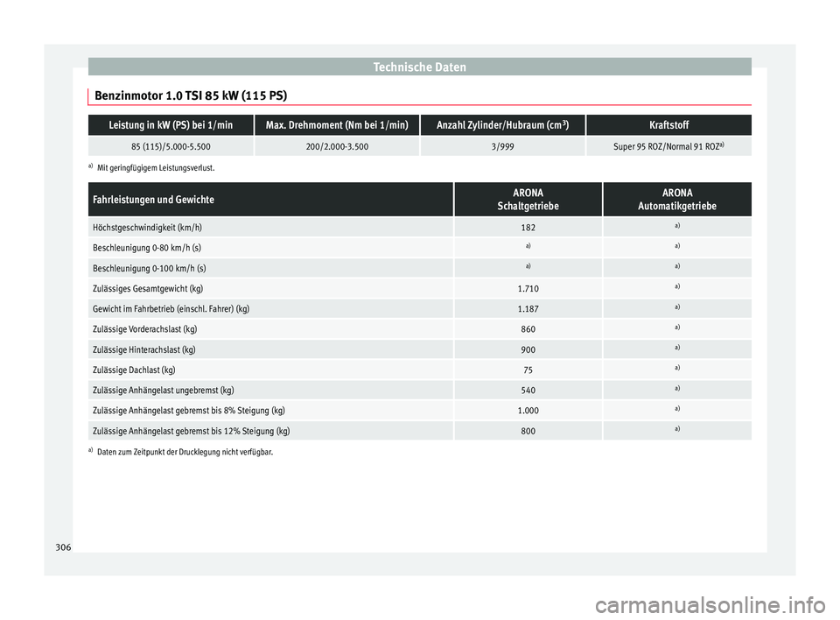Click Automatikgetriebe footnote marker in Höchstgeschwindigkeit row
The image size is (840, 620).
point(677,225)
